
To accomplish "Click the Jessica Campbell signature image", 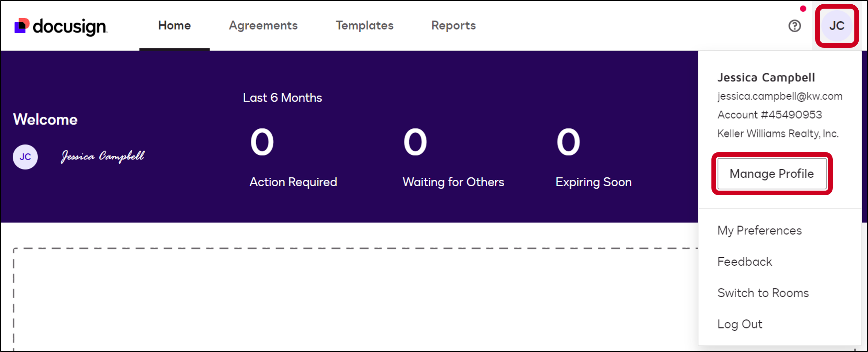I will pyautogui.click(x=102, y=156).
